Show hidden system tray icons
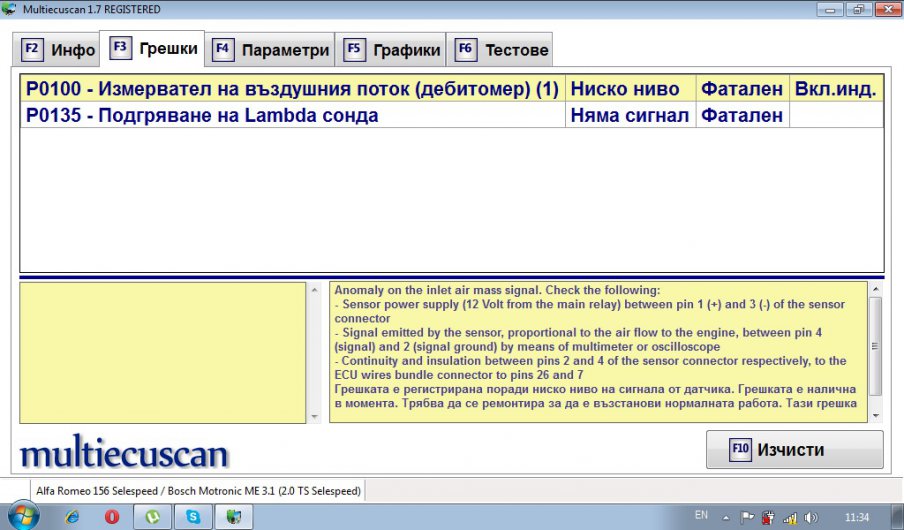The height and width of the screenshot is (530, 904). [728, 517]
